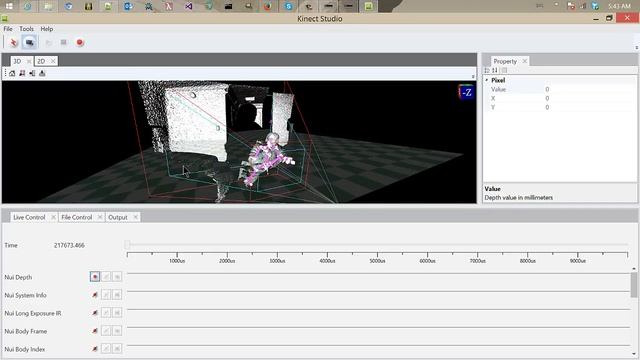This screenshot has height=360, width=640.
Task: Open the Help menu
Action: 47,29
